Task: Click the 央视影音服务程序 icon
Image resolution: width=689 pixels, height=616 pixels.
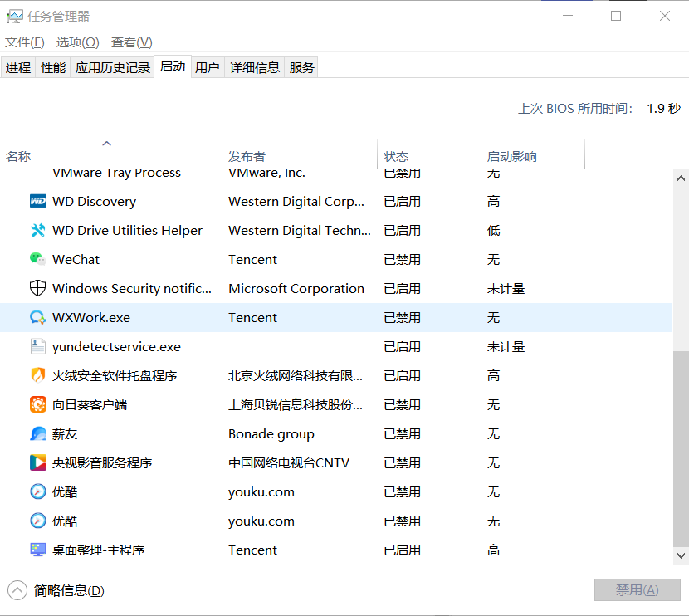Action: 37,462
